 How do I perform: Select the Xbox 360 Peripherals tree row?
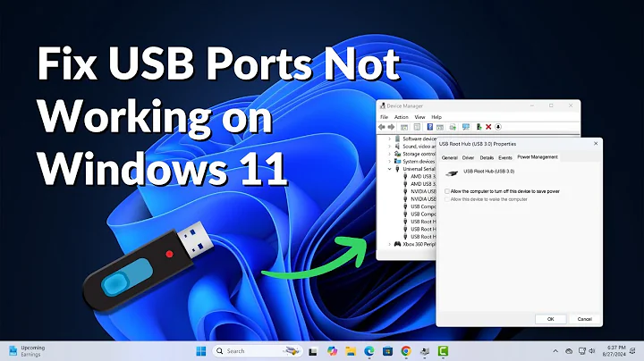[x=415, y=244]
